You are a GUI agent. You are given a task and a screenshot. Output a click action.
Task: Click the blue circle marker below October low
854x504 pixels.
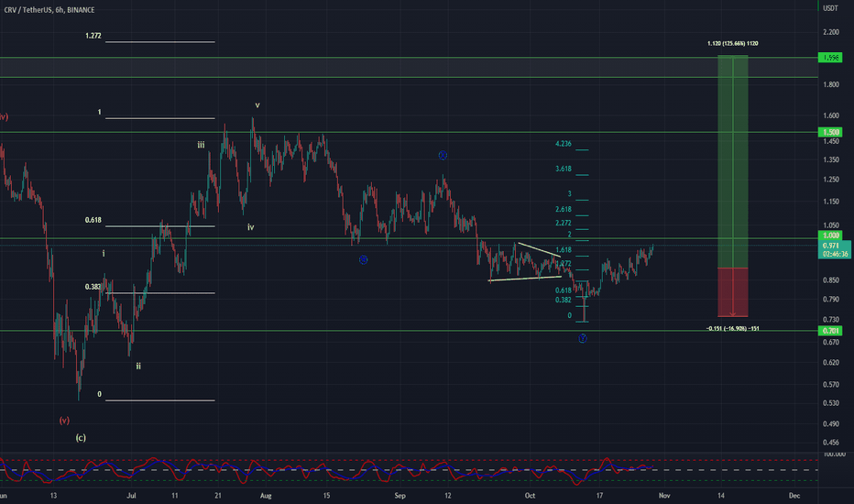(x=583, y=338)
